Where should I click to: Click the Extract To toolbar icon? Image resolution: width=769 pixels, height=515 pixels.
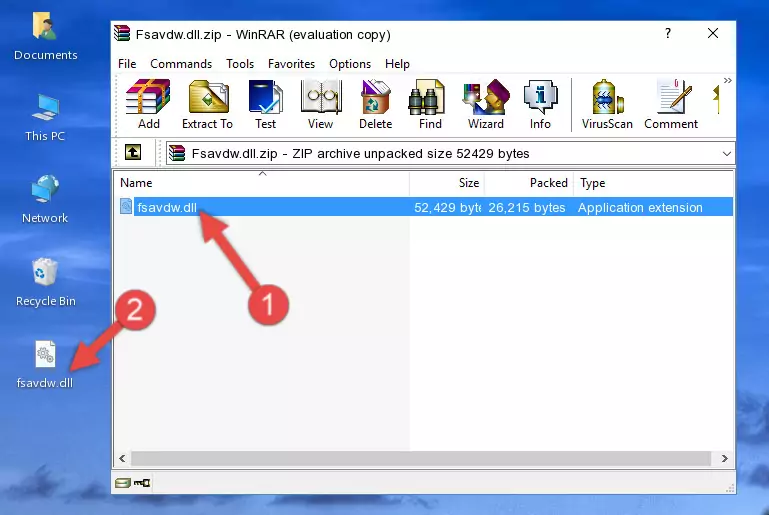(x=207, y=104)
